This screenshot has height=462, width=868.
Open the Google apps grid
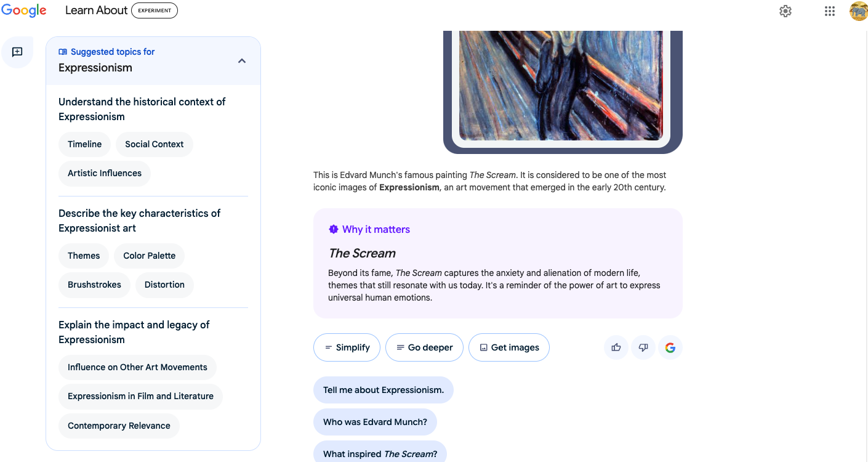(x=829, y=10)
